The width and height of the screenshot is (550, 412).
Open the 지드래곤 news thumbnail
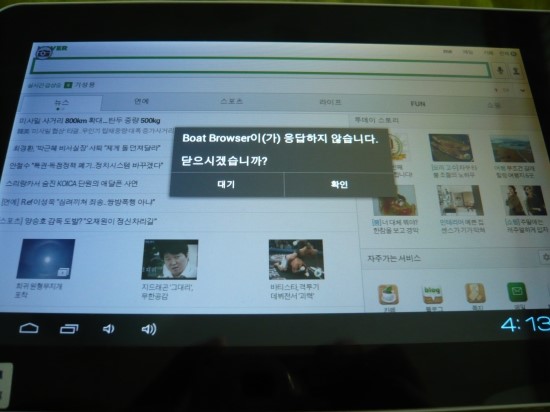coord(170,259)
